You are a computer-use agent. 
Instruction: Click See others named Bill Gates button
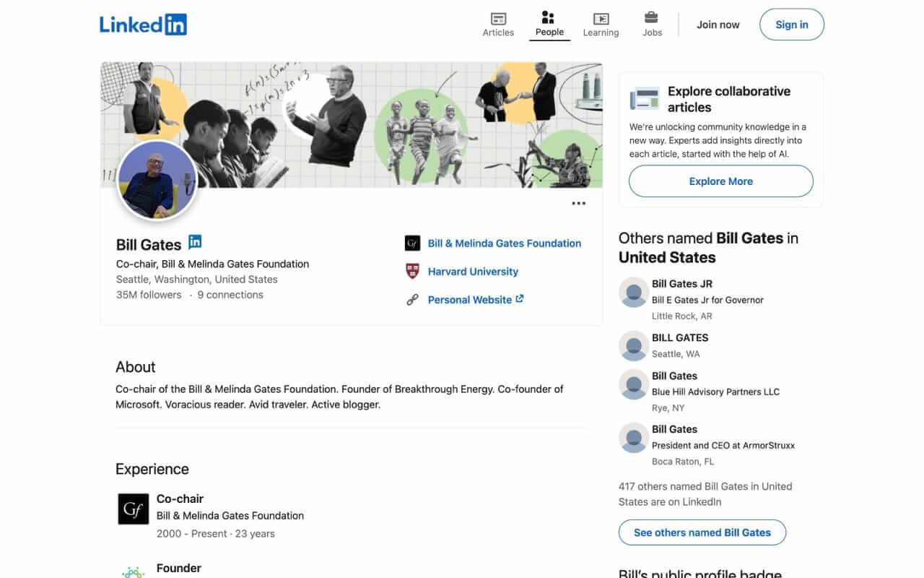[x=702, y=532]
